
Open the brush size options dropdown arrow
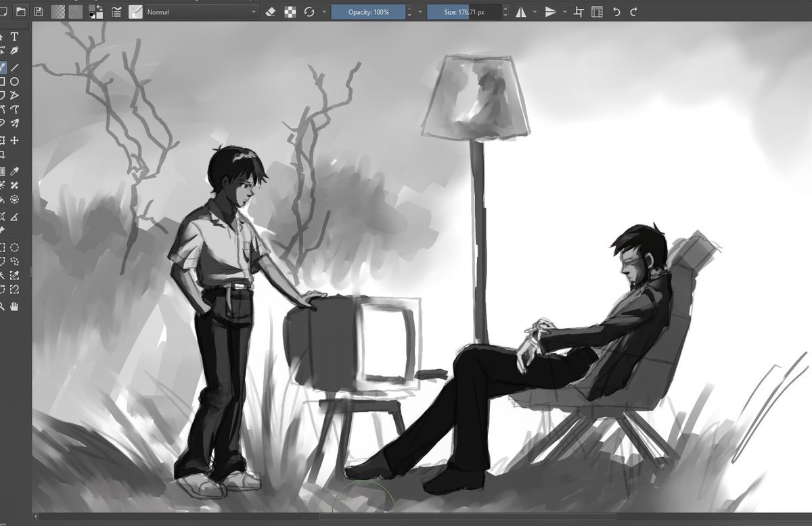tap(419, 11)
